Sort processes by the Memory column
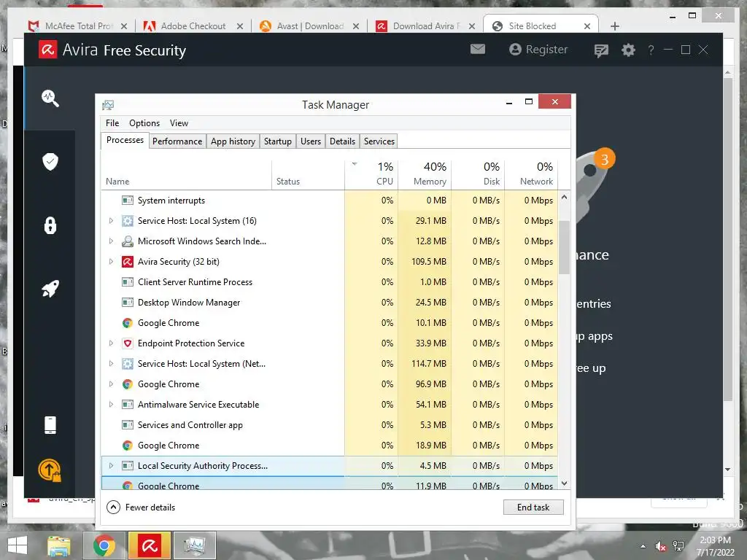 coord(425,174)
